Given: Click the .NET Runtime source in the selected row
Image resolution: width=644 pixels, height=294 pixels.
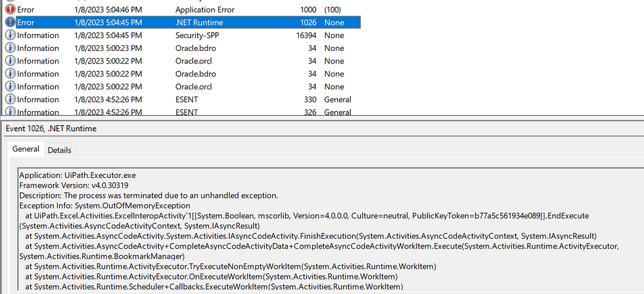Looking at the screenshot, I should pyautogui.click(x=200, y=22).
